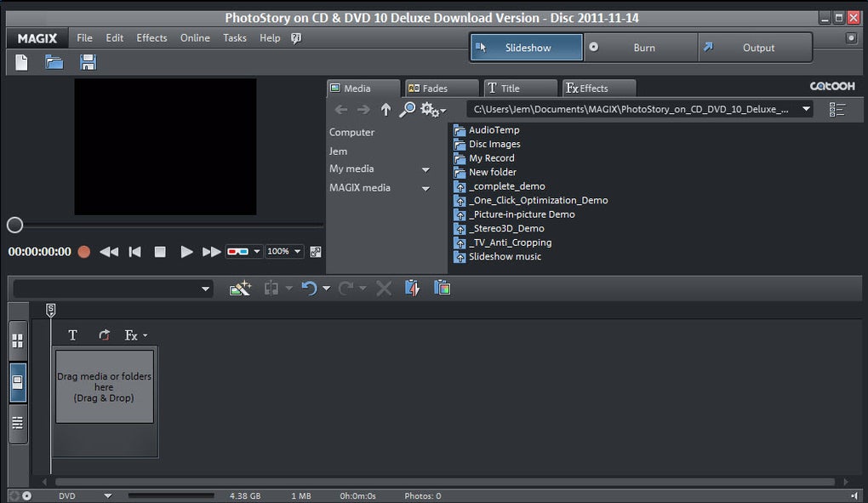
Task: Open the slideshow wizard magic wand tool
Action: point(240,289)
